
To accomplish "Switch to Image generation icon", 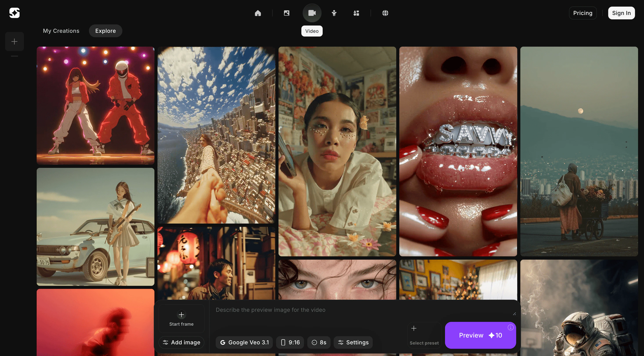I will tap(286, 13).
